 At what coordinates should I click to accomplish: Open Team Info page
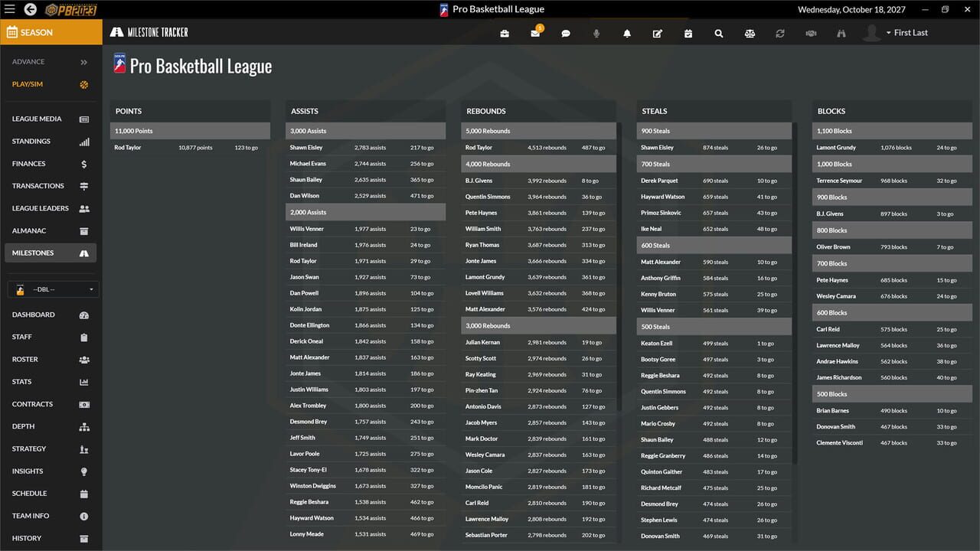click(x=51, y=516)
